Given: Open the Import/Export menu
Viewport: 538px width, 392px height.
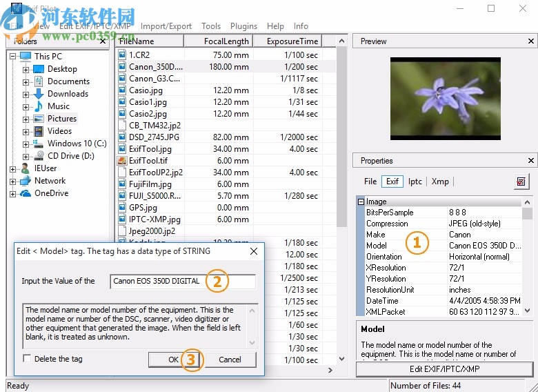Looking at the screenshot, I should tap(166, 26).
